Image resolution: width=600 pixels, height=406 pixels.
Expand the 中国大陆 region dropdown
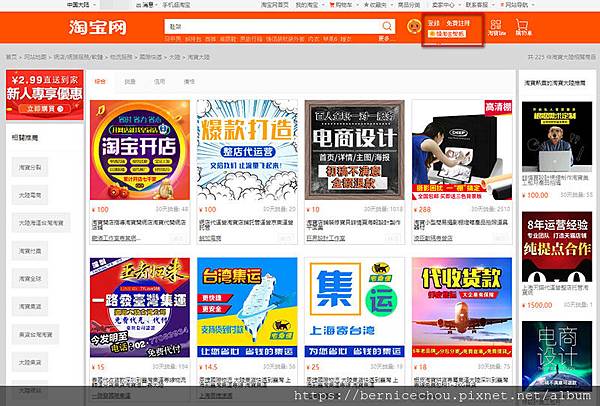click(81, 5)
